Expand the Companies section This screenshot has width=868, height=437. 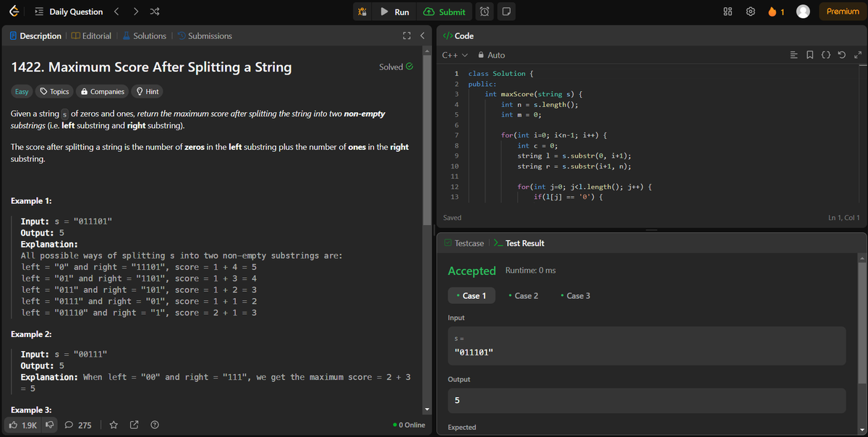coord(102,91)
